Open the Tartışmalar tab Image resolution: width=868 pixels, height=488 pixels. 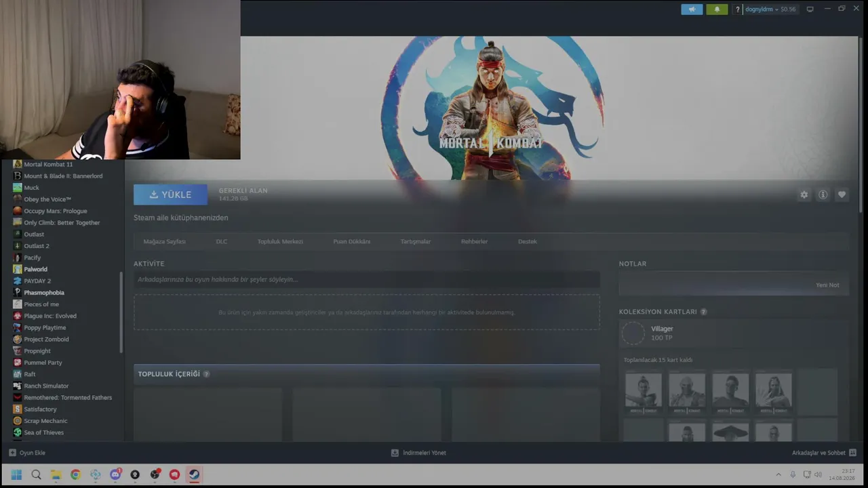coord(416,241)
